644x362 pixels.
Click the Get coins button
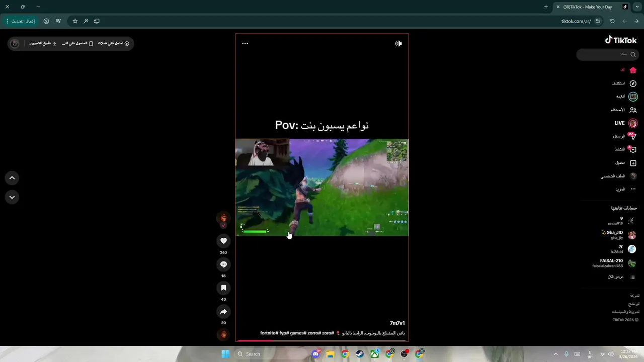[x=114, y=43]
